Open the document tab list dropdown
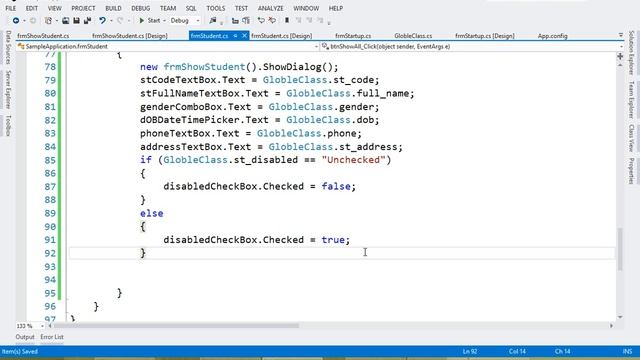 (621, 36)
